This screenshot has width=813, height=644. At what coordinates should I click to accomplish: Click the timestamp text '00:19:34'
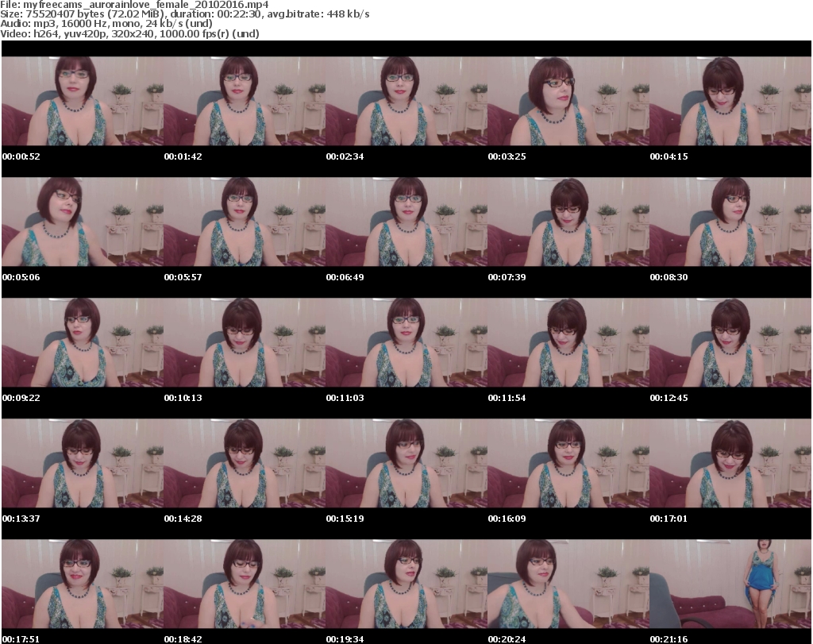(x=345, y=639)
